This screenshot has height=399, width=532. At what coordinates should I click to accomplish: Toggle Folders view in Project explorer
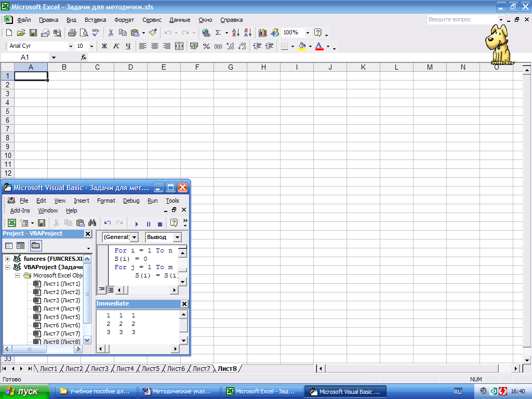36,246
